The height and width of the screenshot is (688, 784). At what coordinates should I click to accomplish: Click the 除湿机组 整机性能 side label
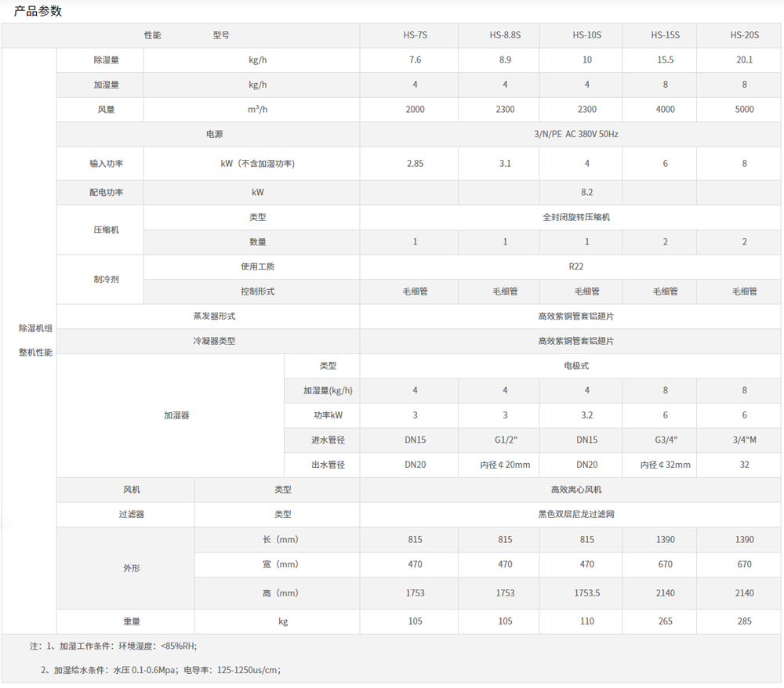tap(35, 340)
